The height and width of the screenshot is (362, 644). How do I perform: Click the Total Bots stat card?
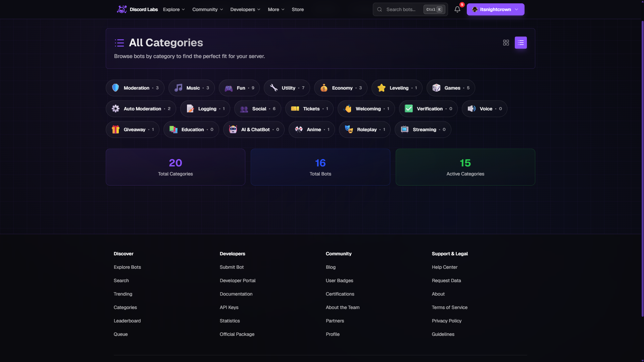tap(320, 167)
